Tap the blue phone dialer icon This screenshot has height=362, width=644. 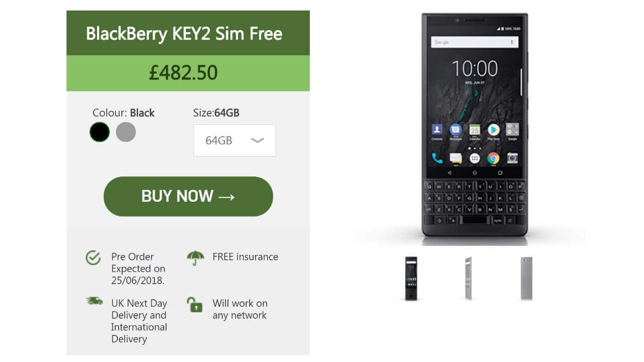[x=437, y=158]
